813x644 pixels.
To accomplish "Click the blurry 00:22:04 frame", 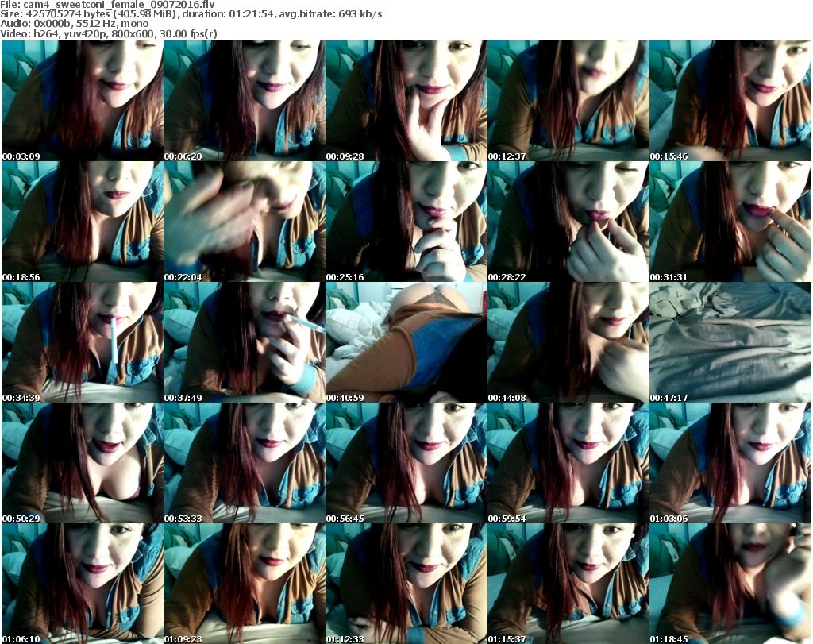I will click(x=245, y=222).
